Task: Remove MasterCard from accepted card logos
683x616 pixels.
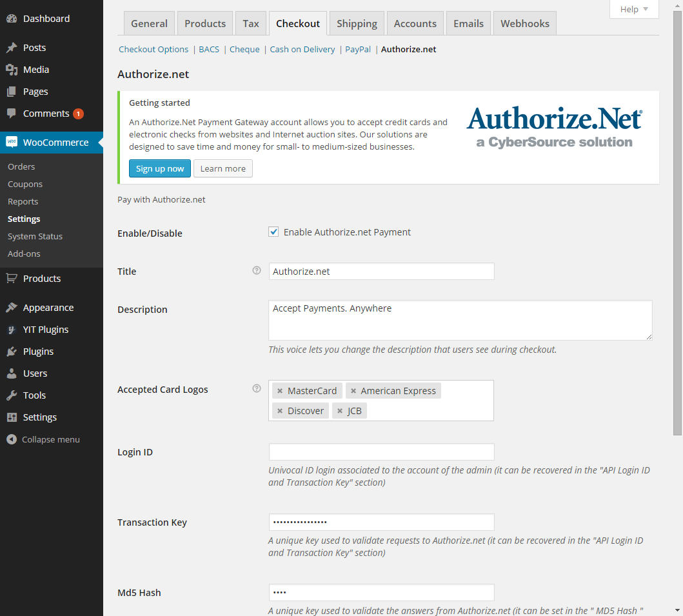Action: click(280, 391)
